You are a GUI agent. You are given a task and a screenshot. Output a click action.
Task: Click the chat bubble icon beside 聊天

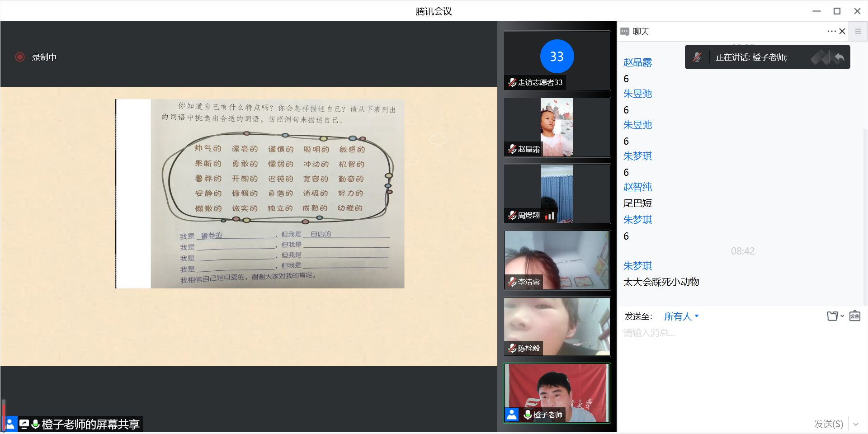[x=625, y=32]
